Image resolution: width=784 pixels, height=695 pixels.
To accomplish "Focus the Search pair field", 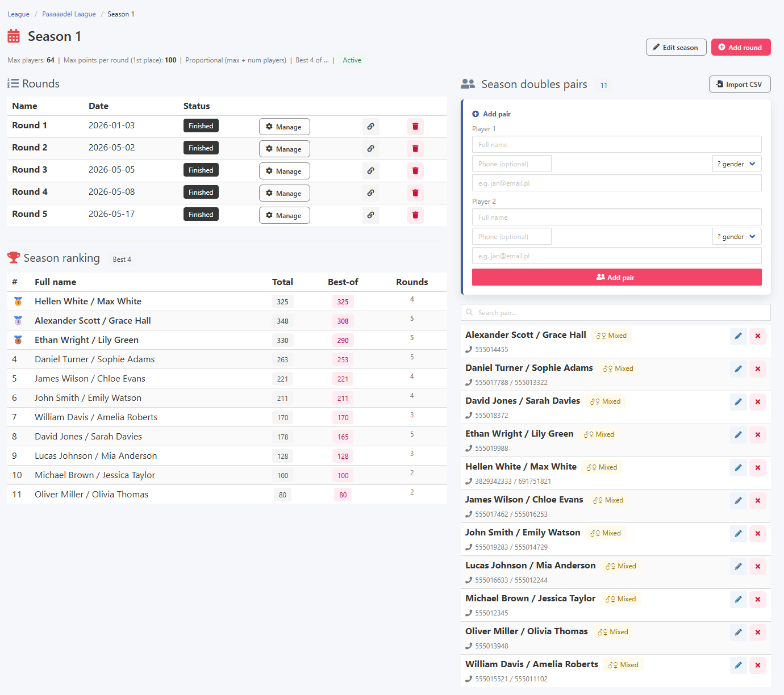I will click(x=616, y=312).
